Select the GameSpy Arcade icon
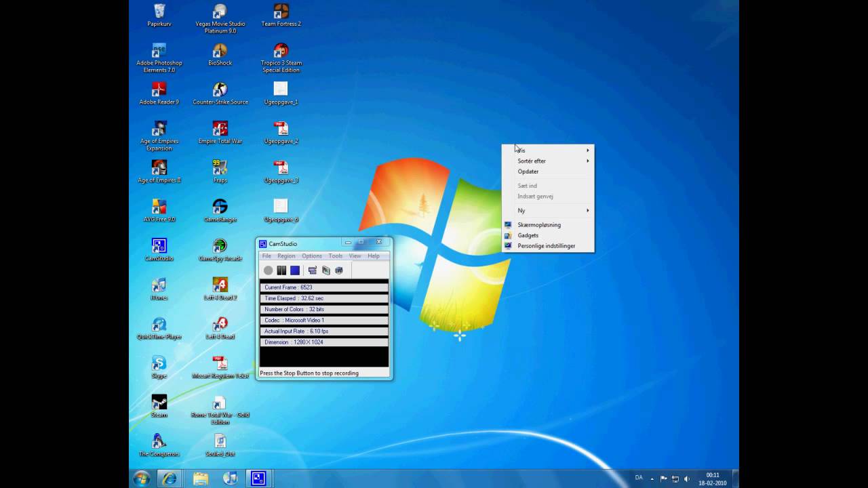 click(220, 249)
